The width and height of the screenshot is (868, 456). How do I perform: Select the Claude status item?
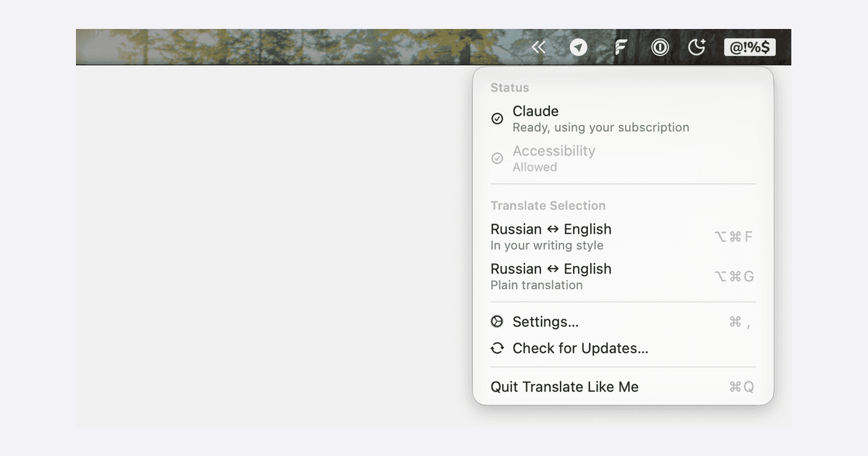point(623,119)
